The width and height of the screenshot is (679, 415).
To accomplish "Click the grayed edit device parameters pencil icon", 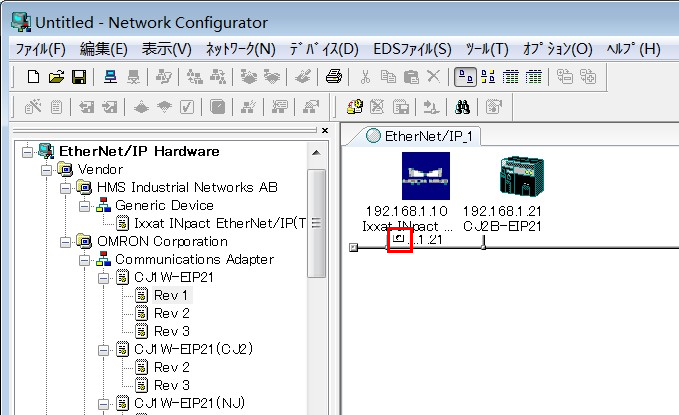I will point(303,77).
